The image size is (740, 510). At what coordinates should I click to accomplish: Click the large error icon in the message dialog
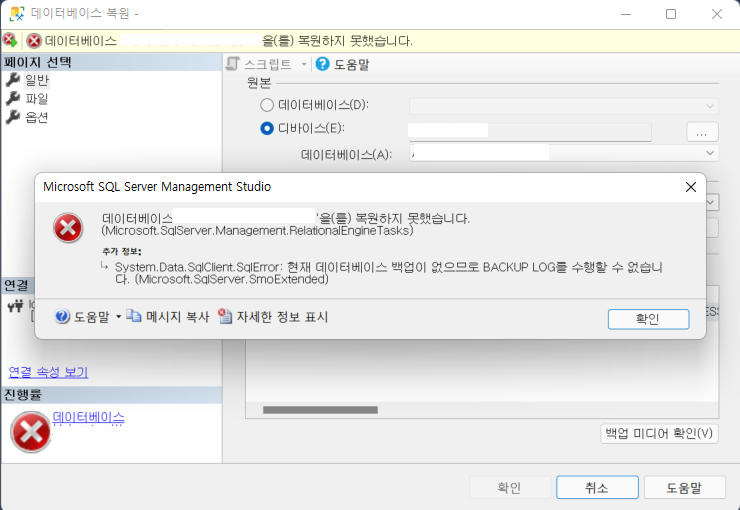pyautogui.click(x=68, y=228)
